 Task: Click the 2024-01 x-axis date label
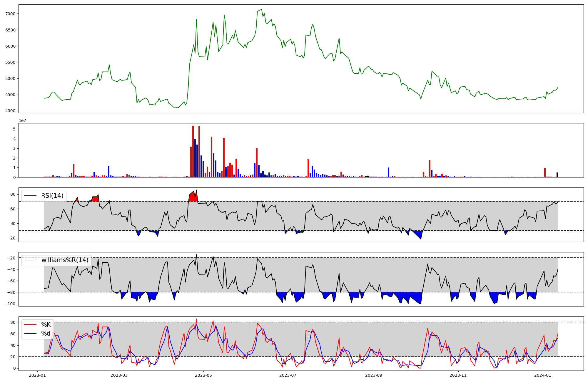542,375
